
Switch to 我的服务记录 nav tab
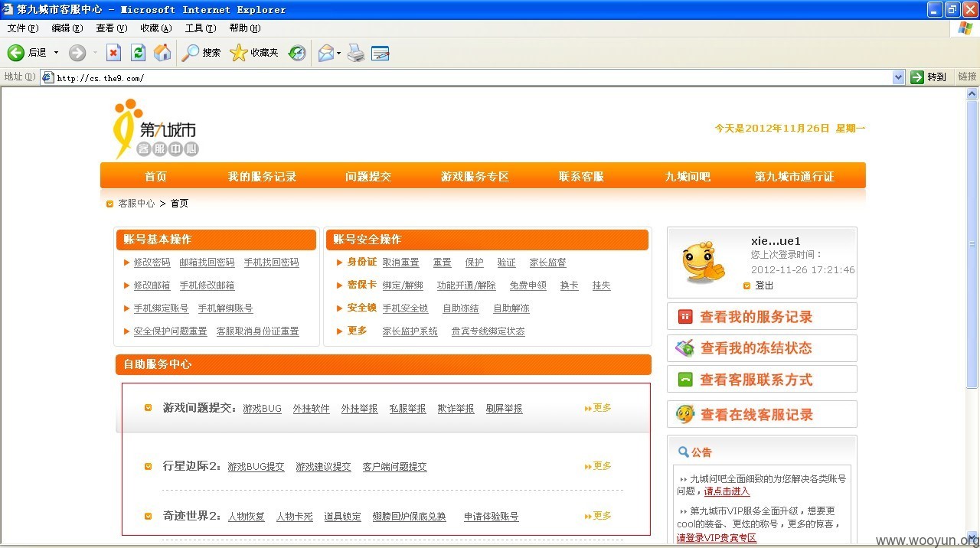(x=262, y=177)
